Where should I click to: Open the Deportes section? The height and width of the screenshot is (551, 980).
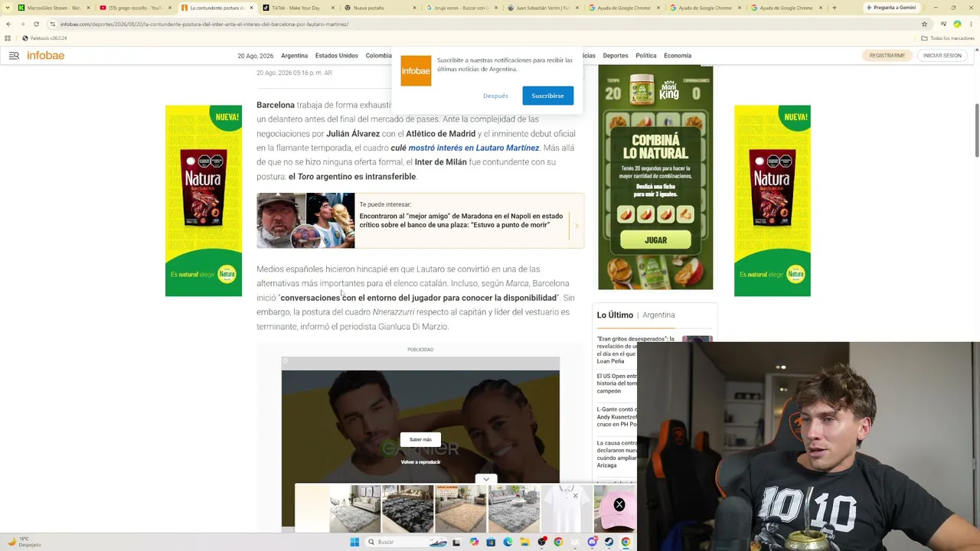pos(616,56)
